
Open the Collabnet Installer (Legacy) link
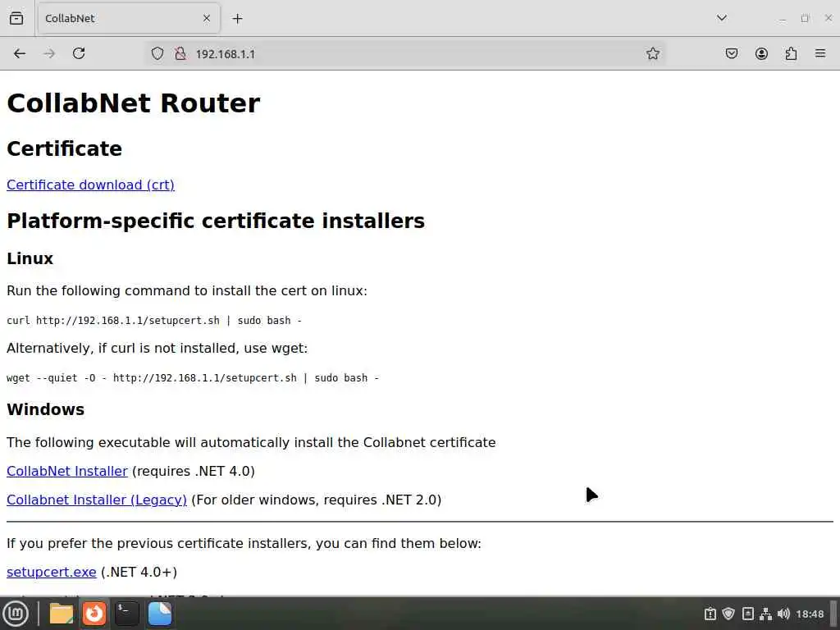(x=97, y=500)
